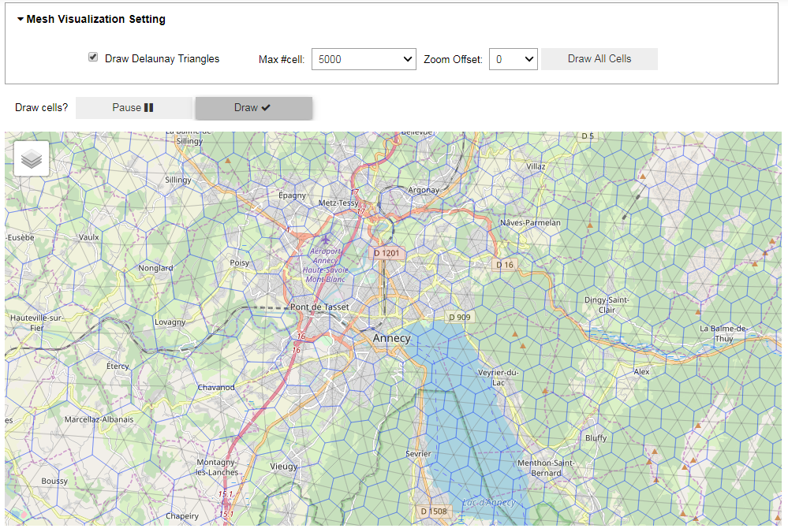788x532 pixels.
Task: Click the Hauteville-sur-Fier label
Action: click(x=35, y=322)
